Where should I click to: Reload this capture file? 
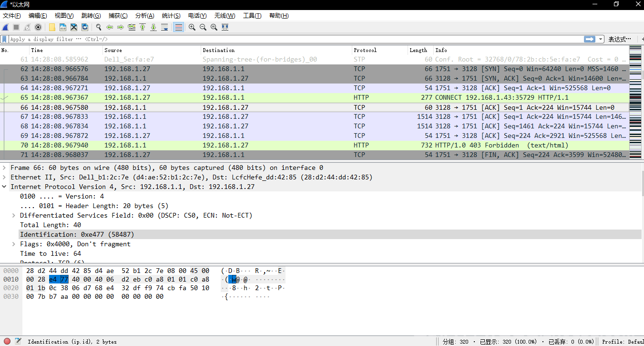85,27
